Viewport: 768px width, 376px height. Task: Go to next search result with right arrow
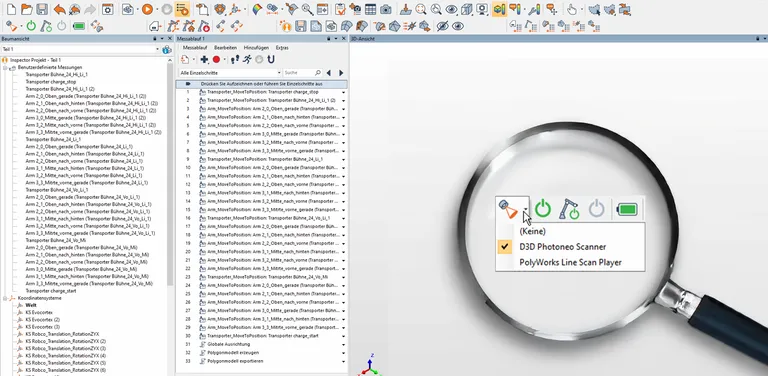[x=341, y=72]
